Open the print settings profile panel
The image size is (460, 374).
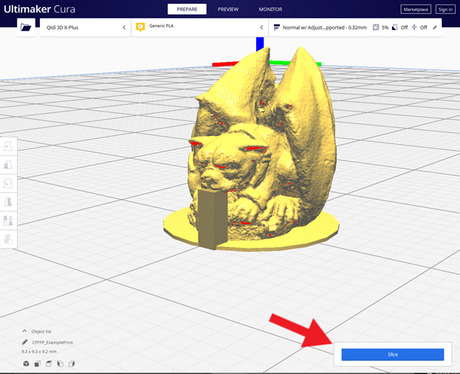(355, 27)
